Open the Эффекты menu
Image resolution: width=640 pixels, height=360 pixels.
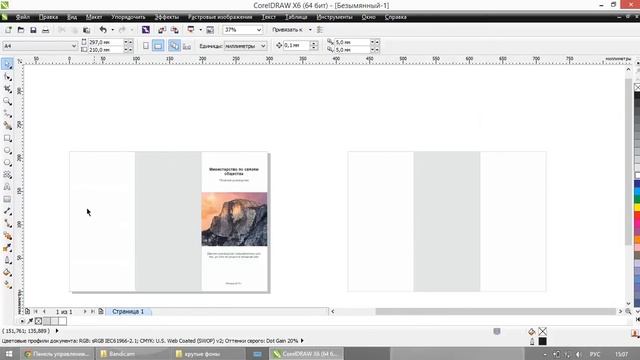coord(167,17)
